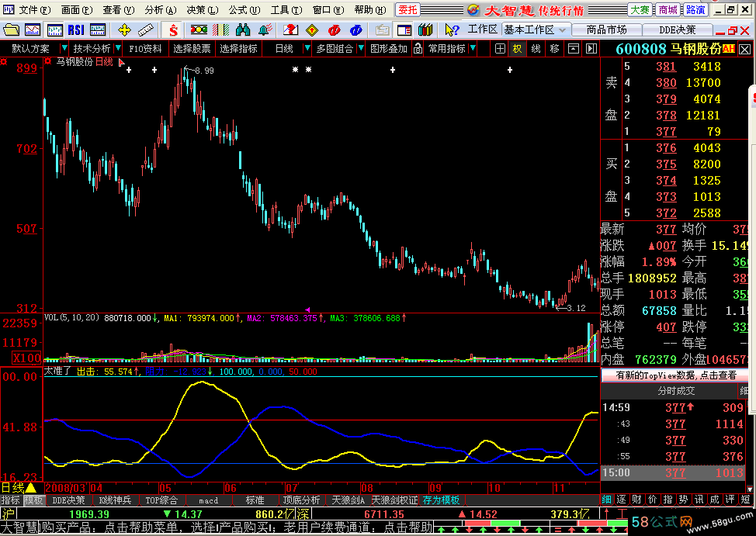Open the 帮助(H) menu
Image resolution: width=756 pixels, height=536 pixels.
coord(370,9)
